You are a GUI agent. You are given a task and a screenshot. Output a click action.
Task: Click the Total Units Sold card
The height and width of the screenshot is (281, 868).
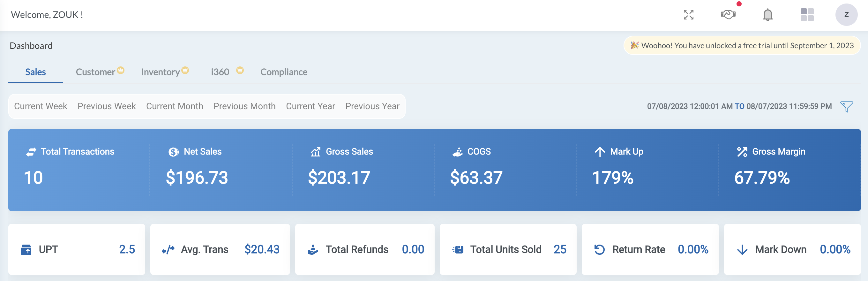coord(508,249)
